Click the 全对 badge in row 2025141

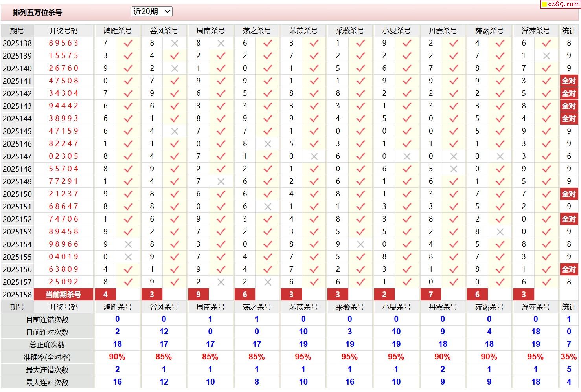pos(569,81)
